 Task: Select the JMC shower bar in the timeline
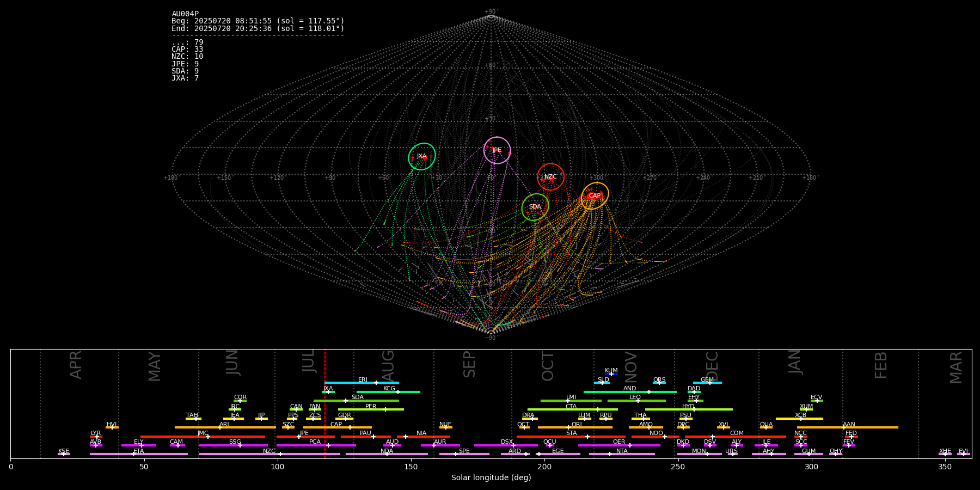[x=203, y=436]
